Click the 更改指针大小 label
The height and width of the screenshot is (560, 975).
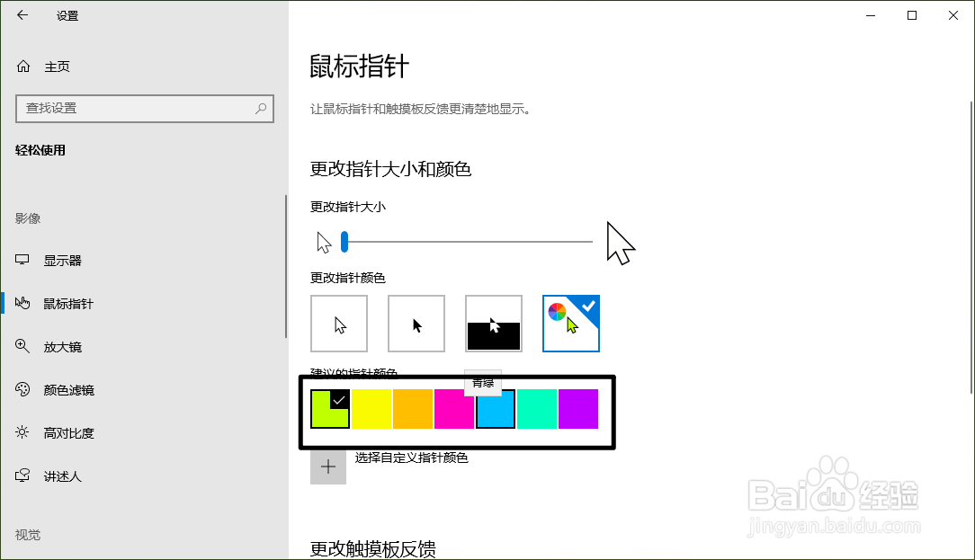348,207
